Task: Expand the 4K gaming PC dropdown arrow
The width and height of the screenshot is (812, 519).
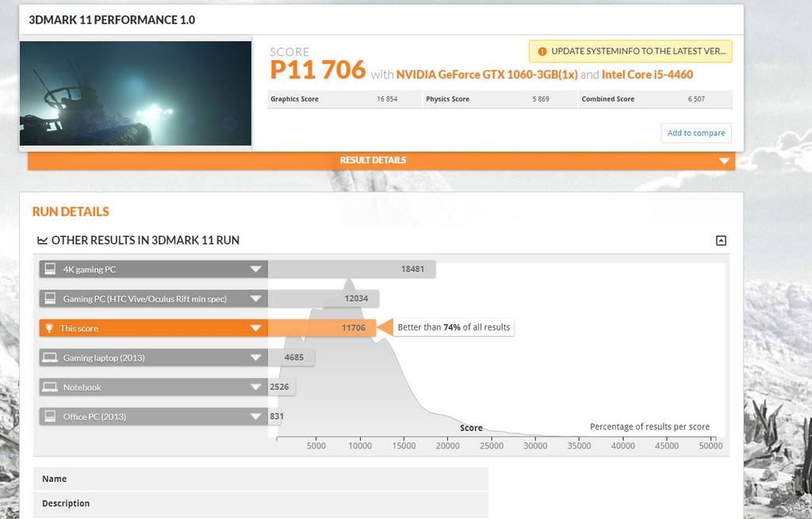Action: [x=255, y=269]
